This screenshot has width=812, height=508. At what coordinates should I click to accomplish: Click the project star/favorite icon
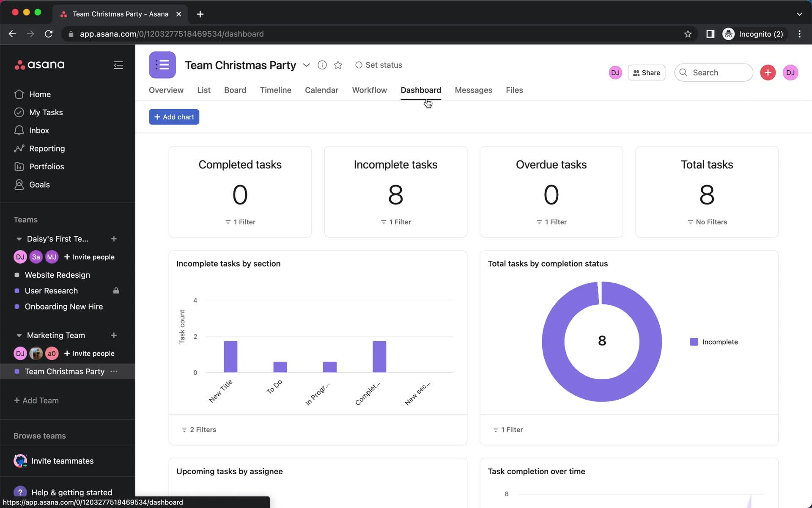pyautogui.click(x=337, y=65)
